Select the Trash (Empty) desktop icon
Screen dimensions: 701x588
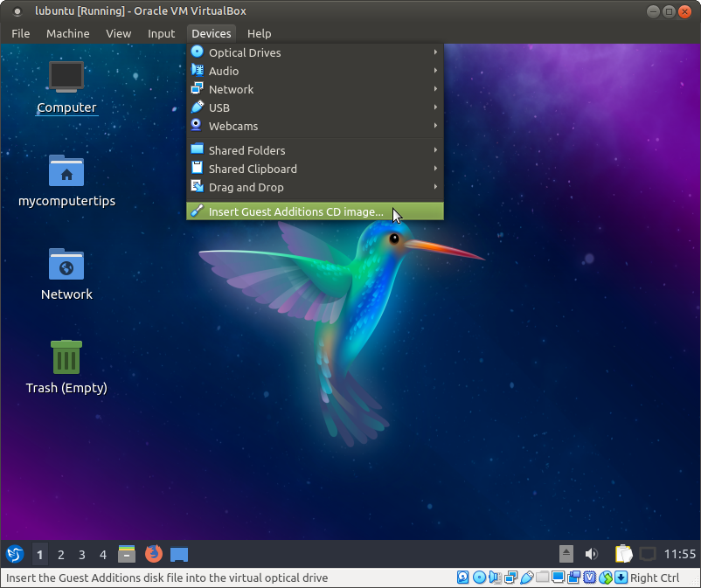click(x=66, y=367)
